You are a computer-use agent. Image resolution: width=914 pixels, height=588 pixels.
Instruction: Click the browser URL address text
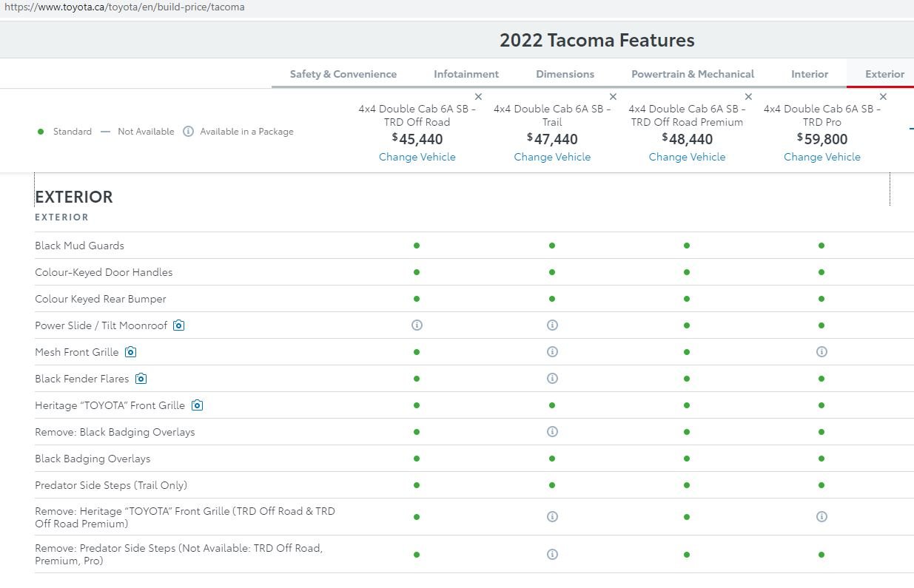(124, 7)
